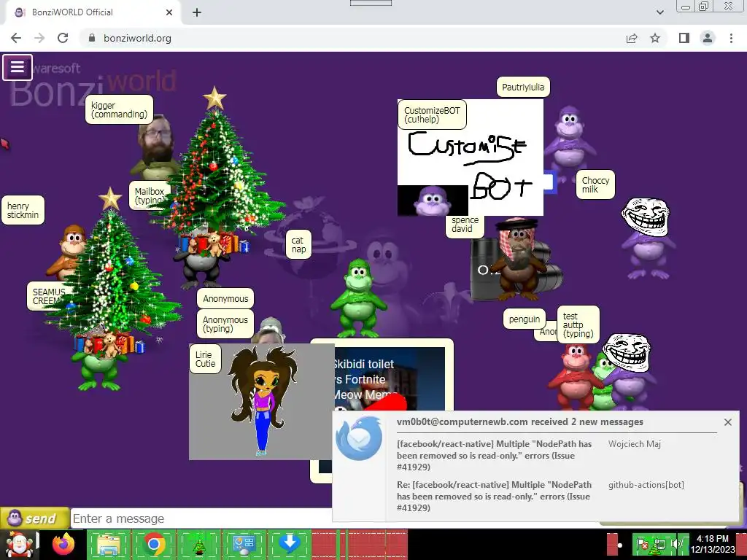
Task: Click the Mailbox (typing) name tag
Action: 149,195
